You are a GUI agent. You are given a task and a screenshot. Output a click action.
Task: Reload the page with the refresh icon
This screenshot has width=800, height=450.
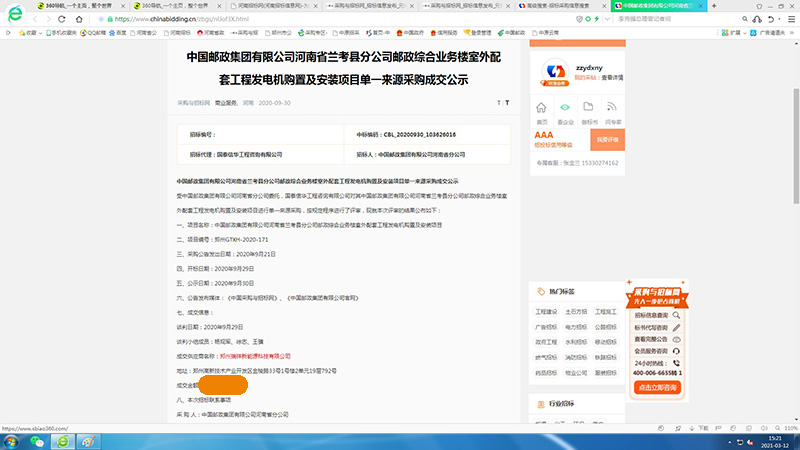62,19
